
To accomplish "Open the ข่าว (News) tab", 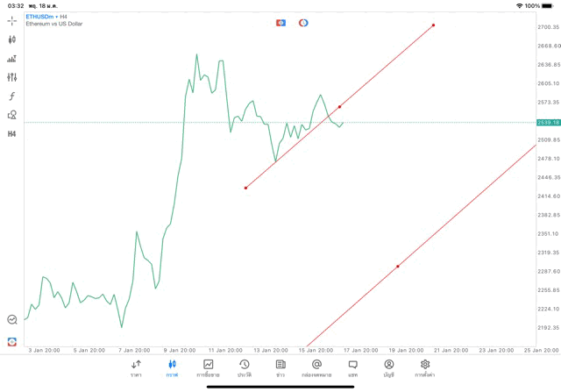I will click(x=280, y=367).
